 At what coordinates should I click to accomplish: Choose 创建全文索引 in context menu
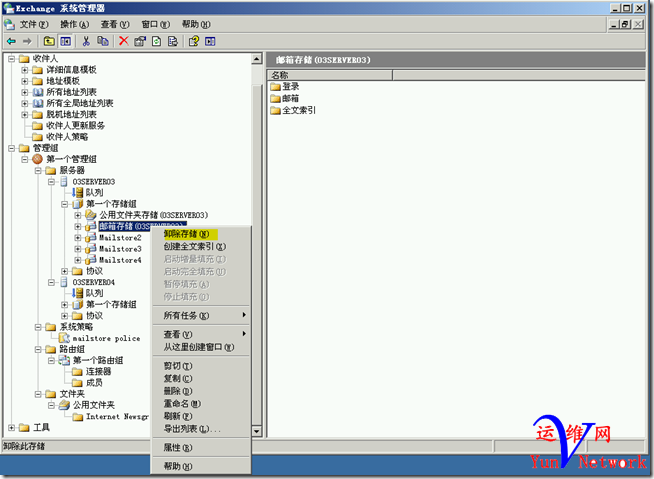201,246
